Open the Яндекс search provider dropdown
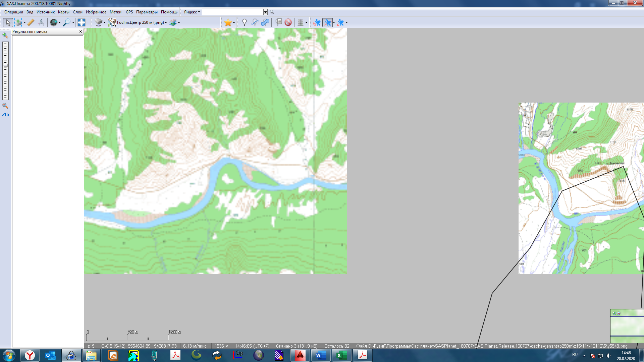Image resolution: width=644 pixels, height=362 pixels. 192,12
